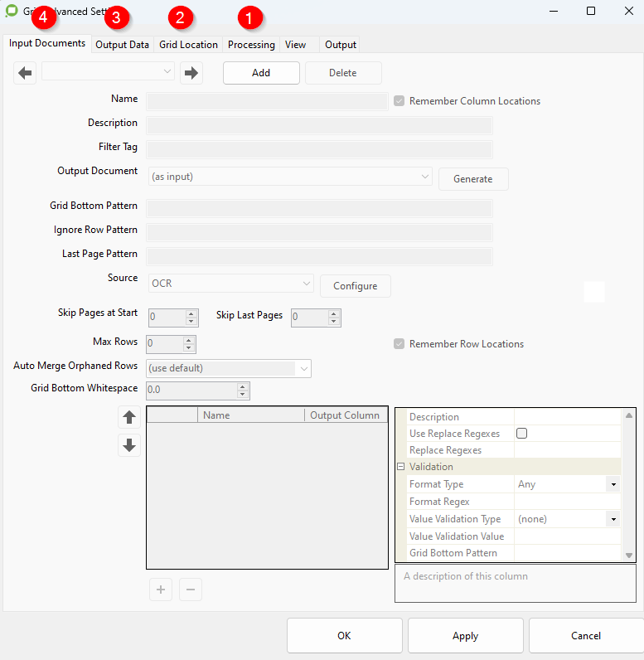Click the Add button
The height and width of the screenshot is (660, 644).
coord(261,73)
